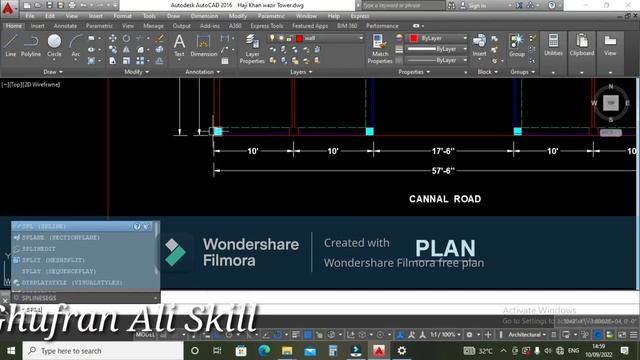Viewport: 640px width, 360px height.
Task: Expand the Properties panel dropdown
Action: pyautogui.click(x=414, y=72)
